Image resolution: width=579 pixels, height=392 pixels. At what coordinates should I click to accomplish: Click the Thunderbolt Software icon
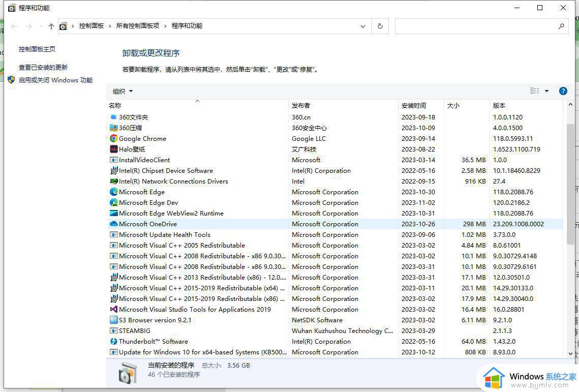pos(114,342)
